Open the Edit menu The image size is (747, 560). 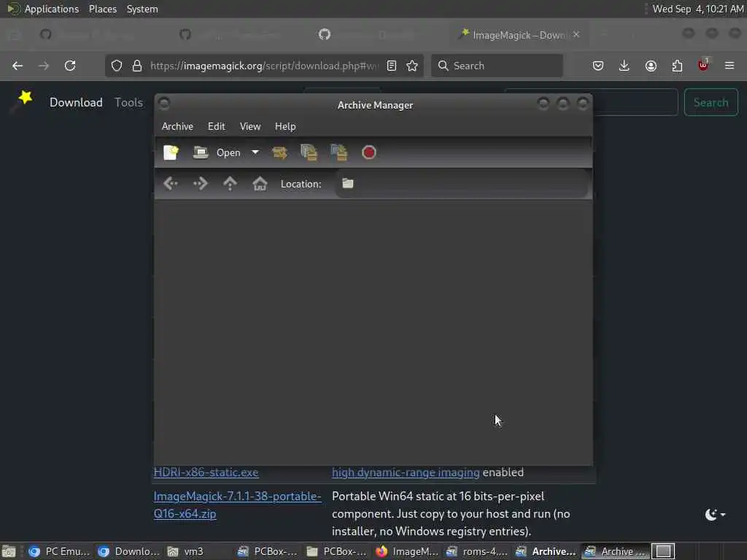pos(216,127)
